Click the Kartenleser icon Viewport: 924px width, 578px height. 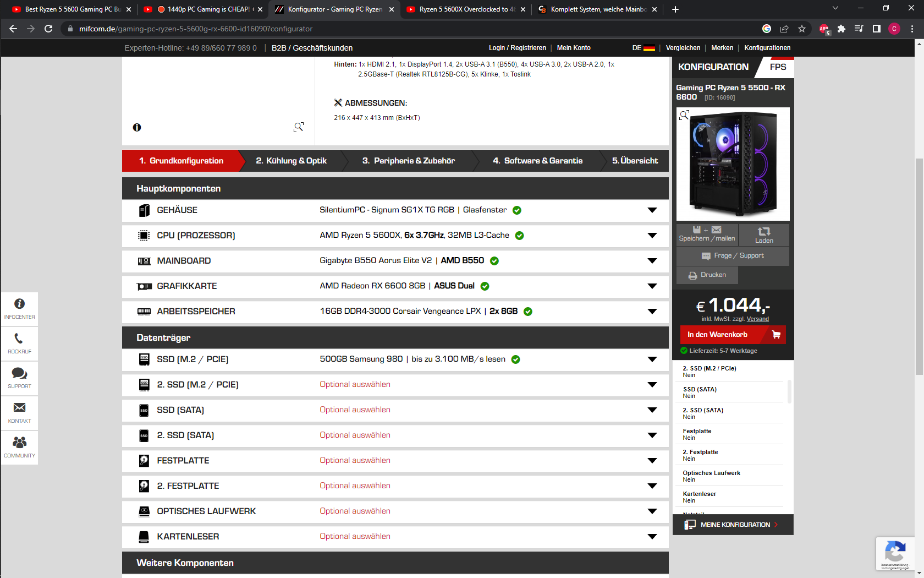[144, 537]
